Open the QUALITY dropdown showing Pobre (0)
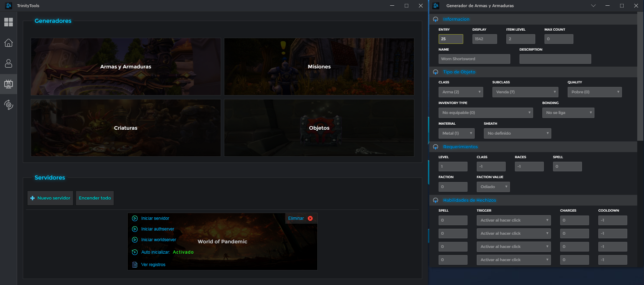The image size is (644, 285). point(595,92)
